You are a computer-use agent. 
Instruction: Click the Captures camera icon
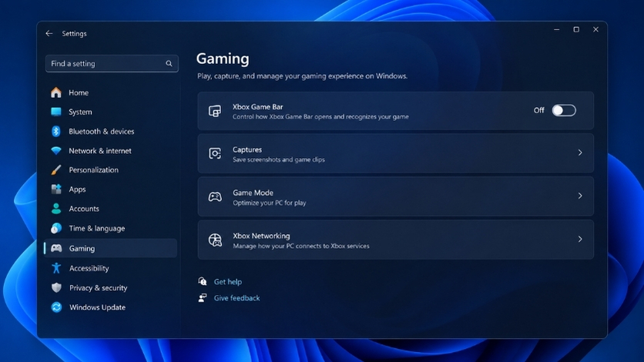pos(215,153)
